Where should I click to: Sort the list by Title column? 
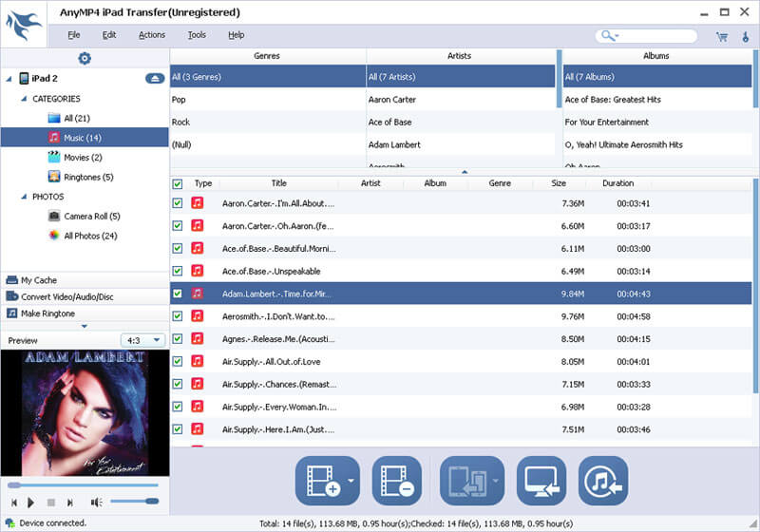[278, 183]
